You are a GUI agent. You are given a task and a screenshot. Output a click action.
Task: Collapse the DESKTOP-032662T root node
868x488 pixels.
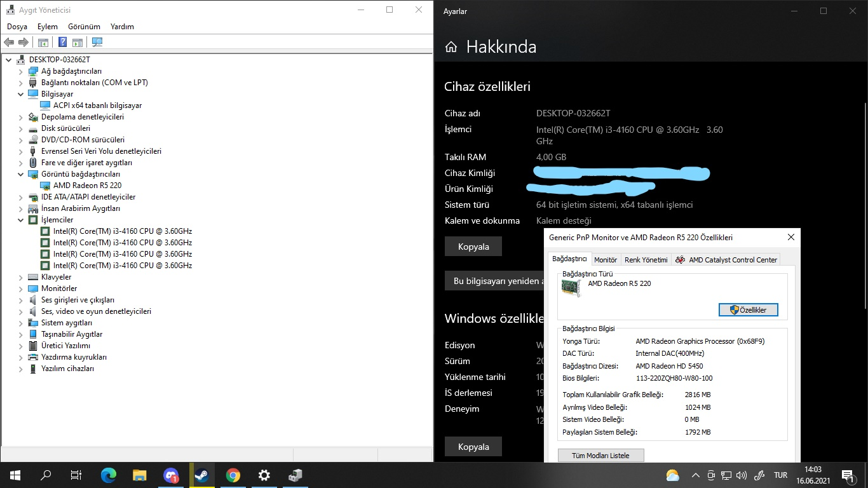8,60
